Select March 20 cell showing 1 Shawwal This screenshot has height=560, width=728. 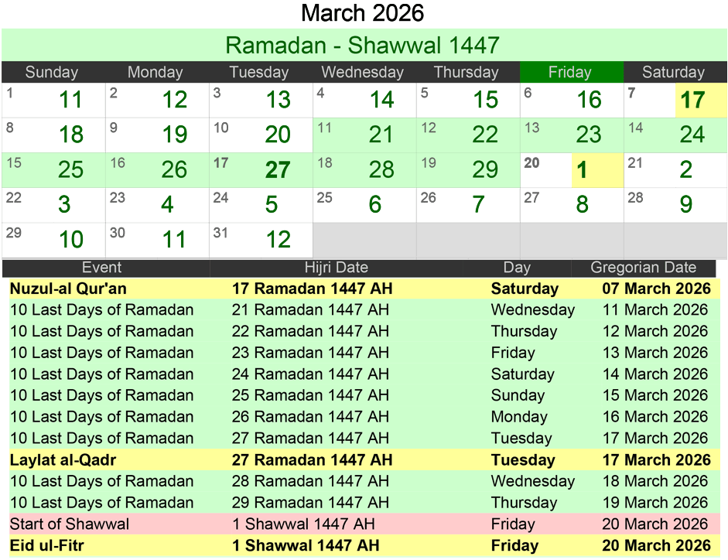pos(571,170)
